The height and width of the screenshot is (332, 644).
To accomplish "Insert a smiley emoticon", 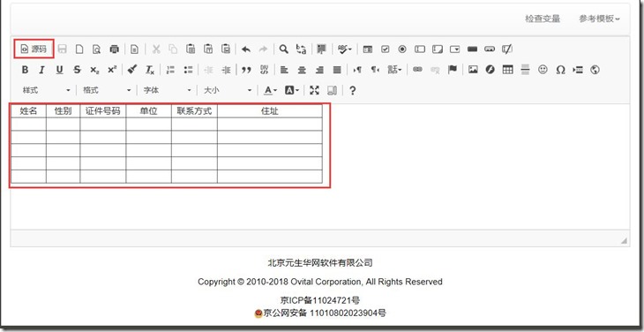I will point(543,70).
